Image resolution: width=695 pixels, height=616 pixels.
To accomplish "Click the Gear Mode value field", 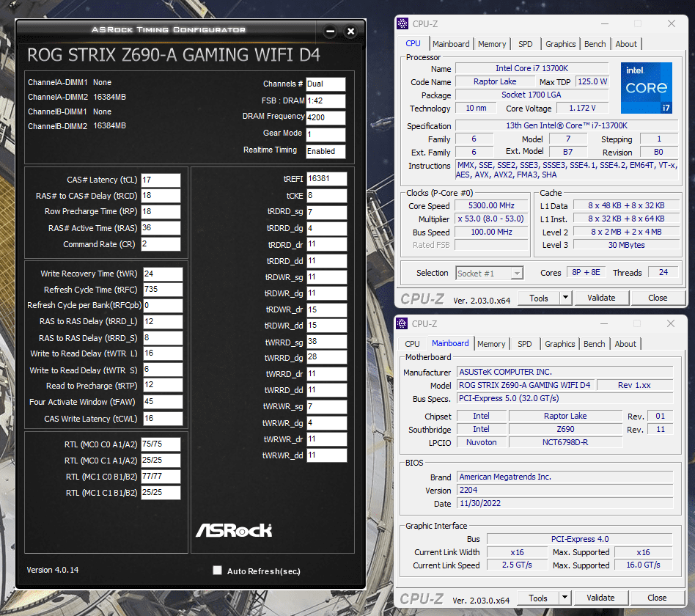I will 326,134.
